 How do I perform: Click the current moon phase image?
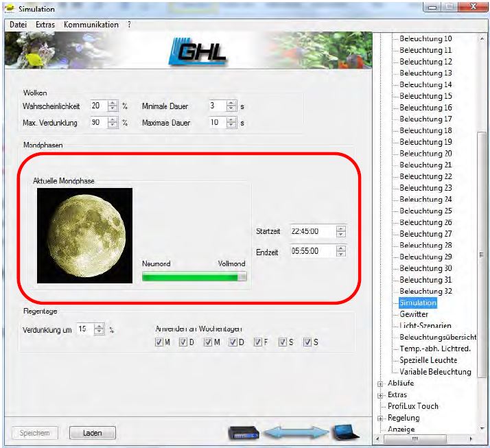point(84,235)
